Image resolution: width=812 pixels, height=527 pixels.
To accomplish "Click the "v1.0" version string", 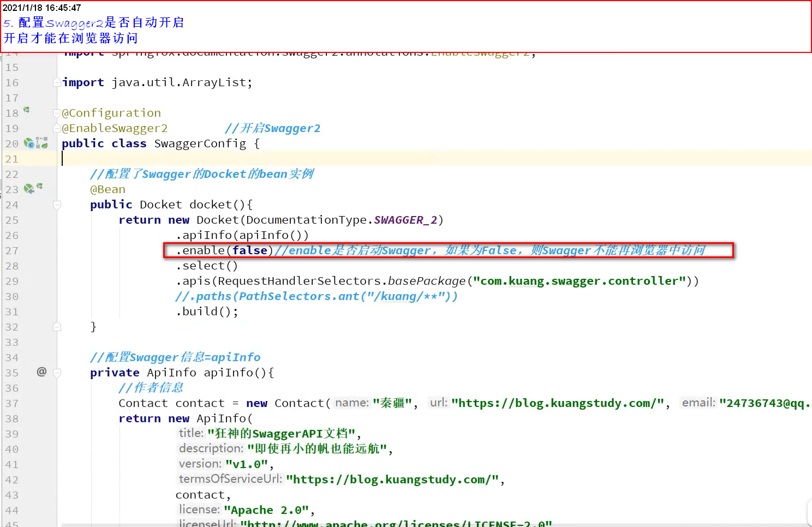I will click(x=247, y=464).
